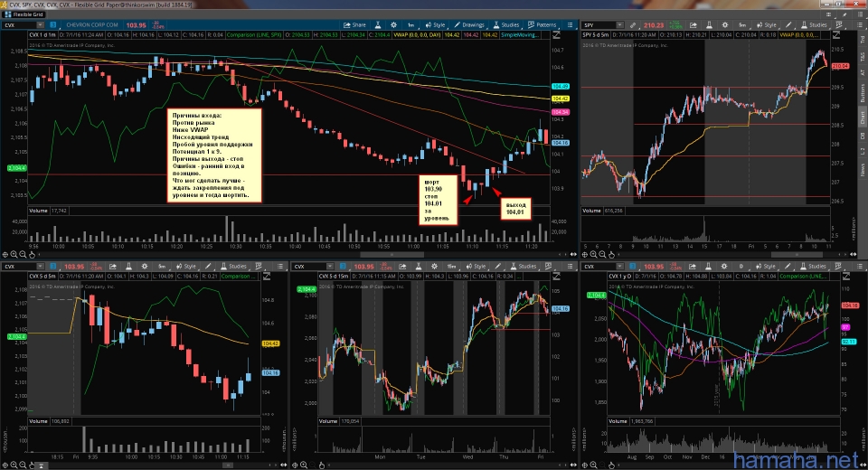Open the Chart side tab
Image resolution: width=868 pixels, height=470 pixels.
point(862,117)
